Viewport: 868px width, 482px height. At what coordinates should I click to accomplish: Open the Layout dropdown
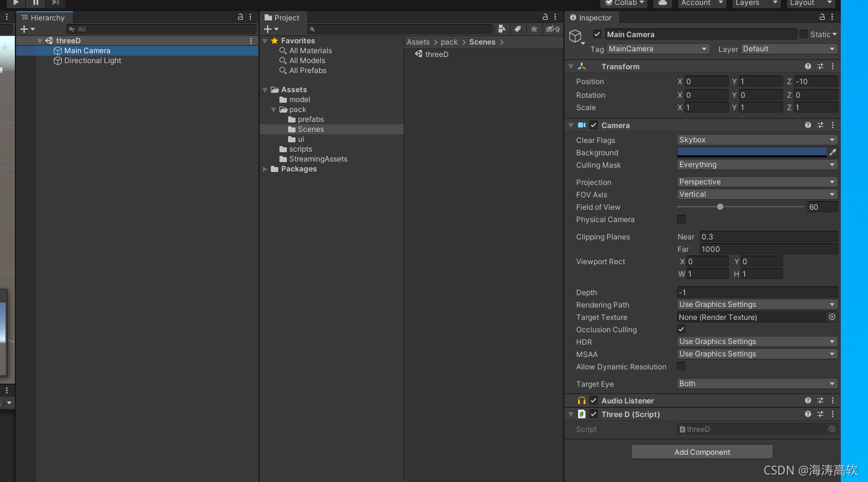[x=811, y=3]
